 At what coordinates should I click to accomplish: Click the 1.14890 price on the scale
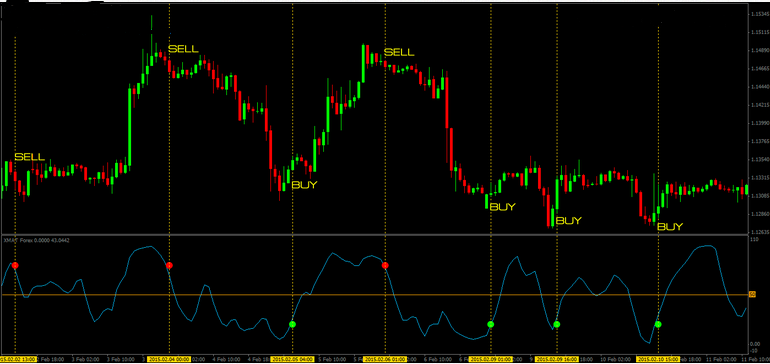pos(759,50)
